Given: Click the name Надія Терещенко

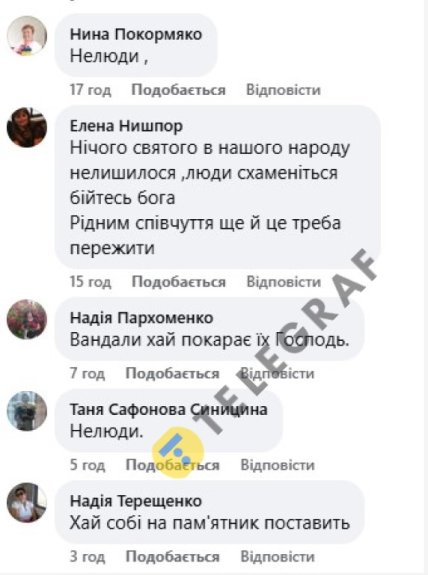Looking at the screenshot, I should [x=136, y=501].
